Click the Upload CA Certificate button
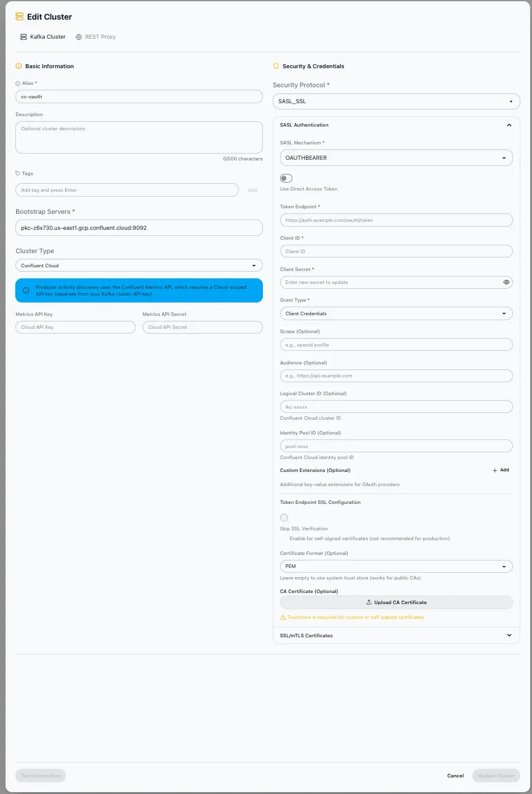Screen dimensions: 532x794 (396, 602)
